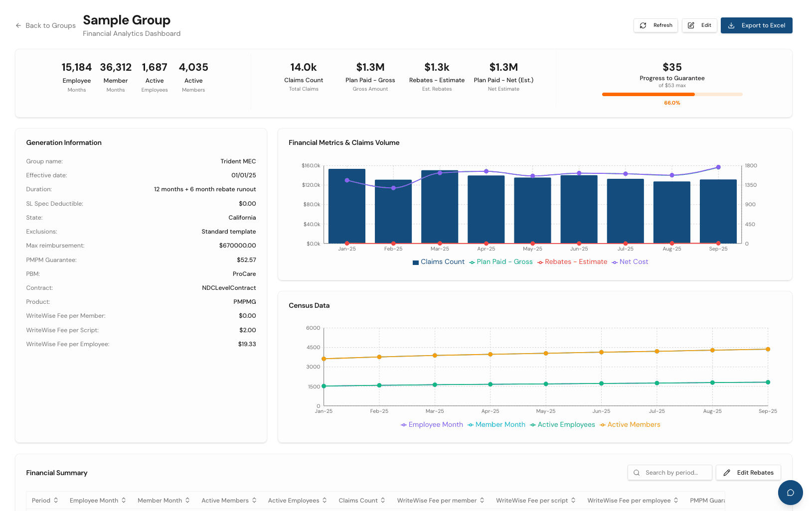Screen dimensions: 812x511
Task: Click the Feb-25 Net Cost data point
Action: click(393, 188)
